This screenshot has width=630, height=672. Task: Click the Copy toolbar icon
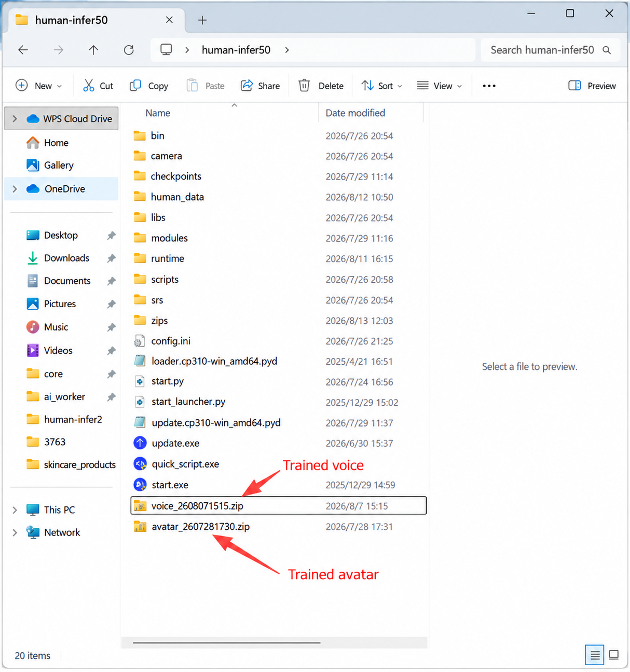135,86
